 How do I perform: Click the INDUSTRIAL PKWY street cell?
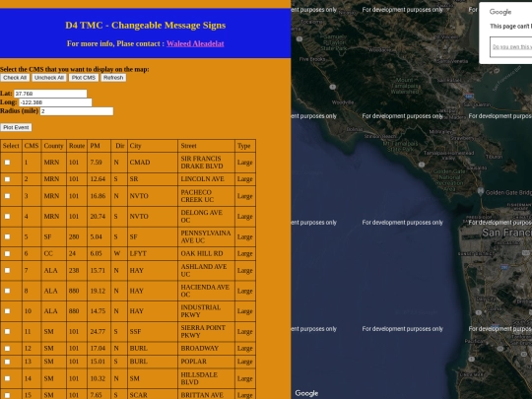206,311
